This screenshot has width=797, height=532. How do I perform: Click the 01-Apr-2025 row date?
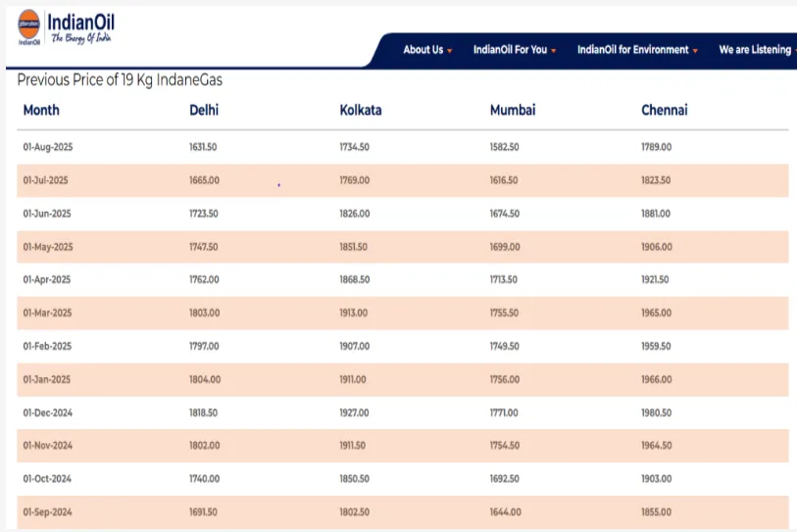pos(47,279)
